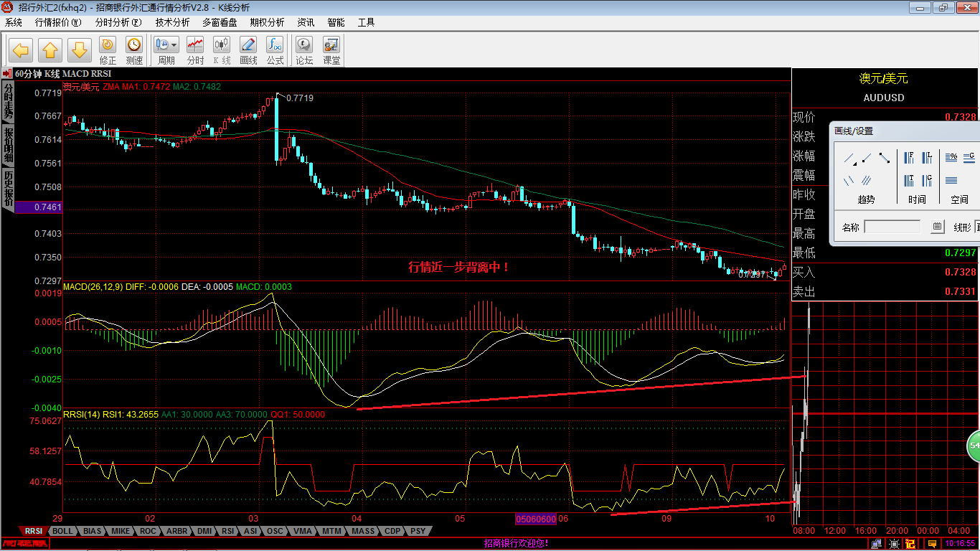Screen dimensions: 980x551
Task: Select the T time-lines tool
Action: pos(909,181)
